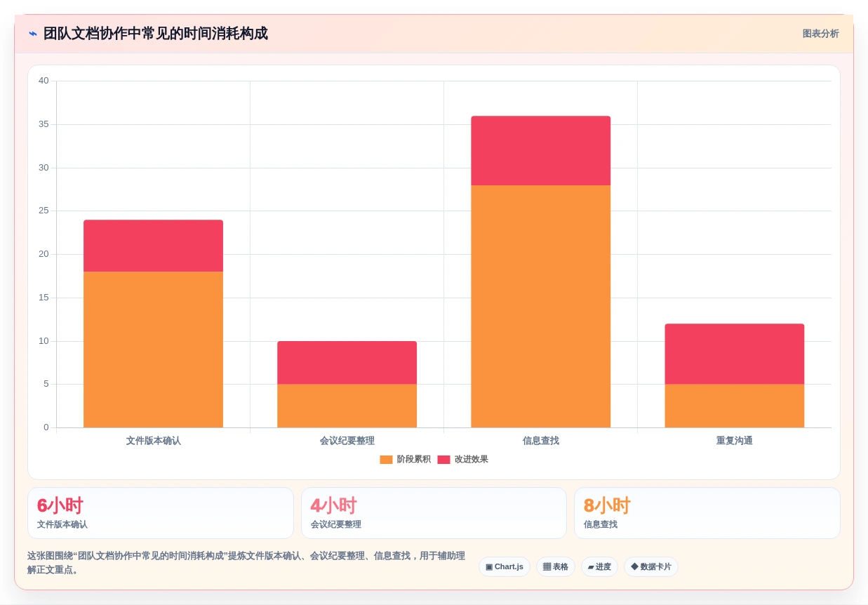Image resolution: width=868 pixels, height=605 pixels.
Task: Click the 图表分析 label in the header
Action: [820, 34]
